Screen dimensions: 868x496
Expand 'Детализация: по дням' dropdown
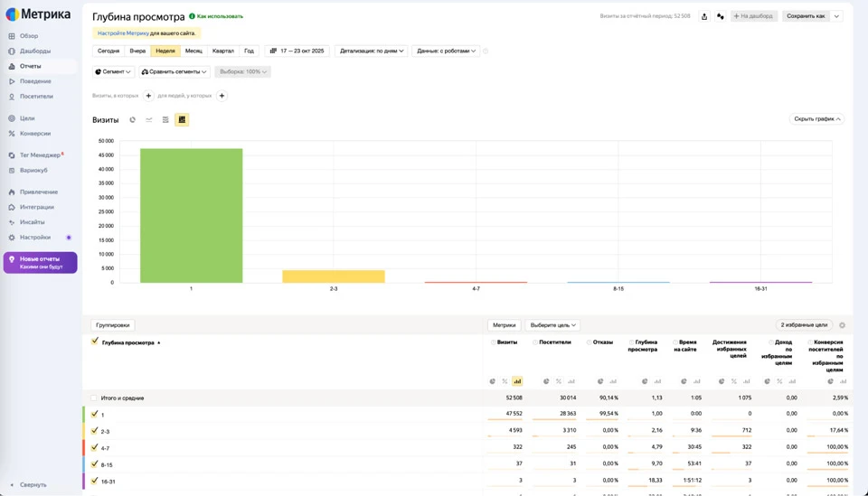(x=371, y=51)
